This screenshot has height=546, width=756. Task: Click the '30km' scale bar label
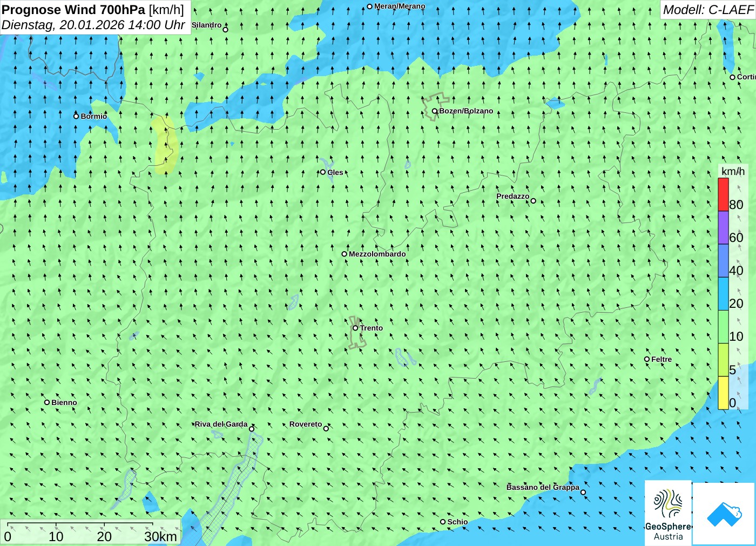pyautogui.click(x=160, y=536)
